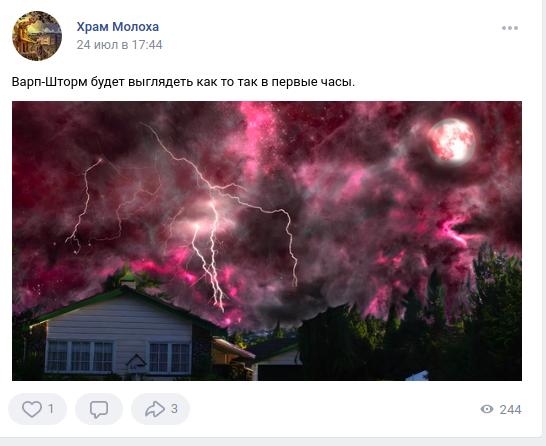Image resolution: width=546 pixels, height=446 pixels.
Task: Click the Варп-Шторм post caption text
Action: pos(183,82)
